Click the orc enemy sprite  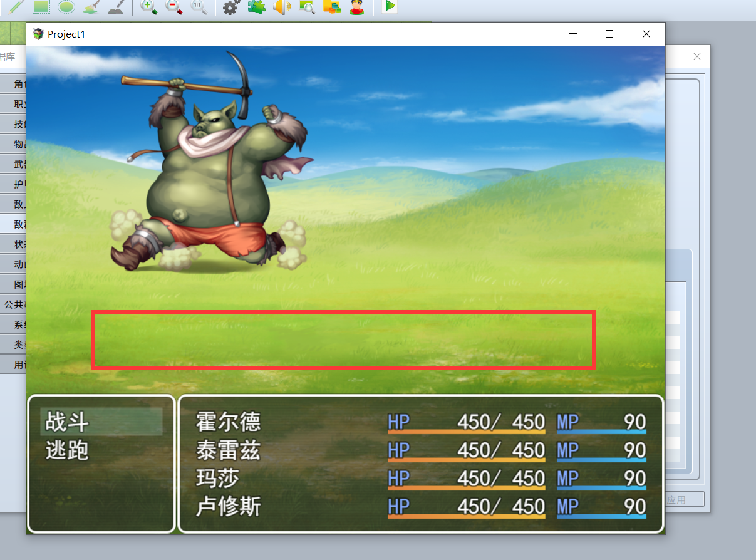pos(213,163)
